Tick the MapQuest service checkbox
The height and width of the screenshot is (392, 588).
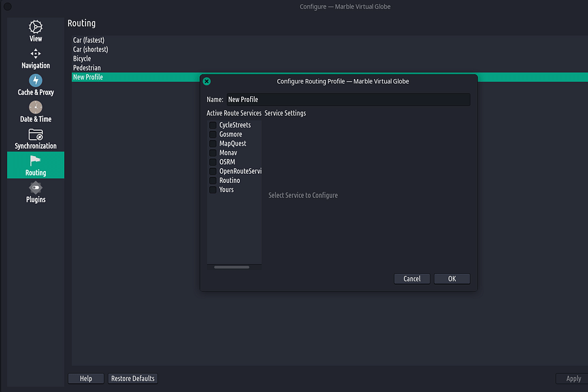(x=213, y=144)
